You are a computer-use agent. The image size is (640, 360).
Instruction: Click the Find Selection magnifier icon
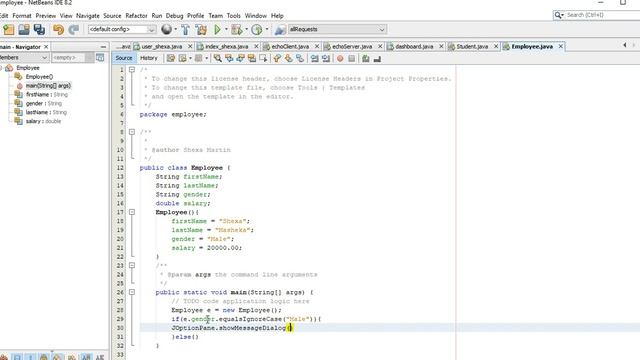coord(218,58)
